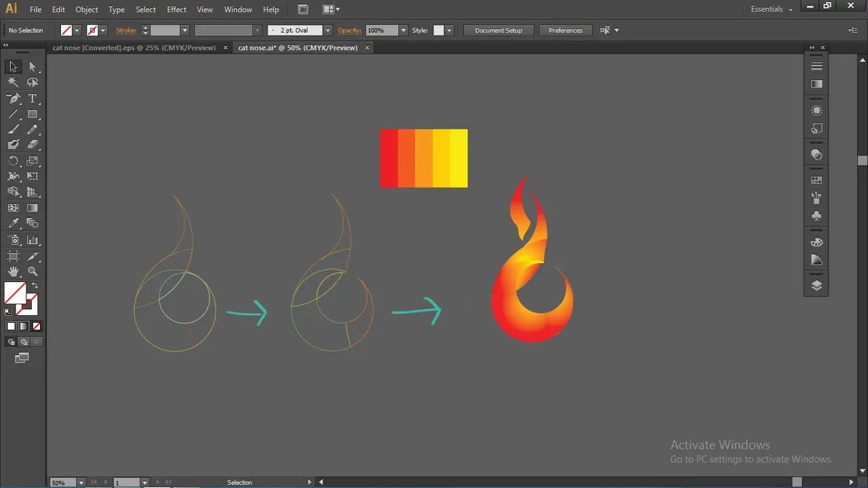868x488 pixels.
Task: Open the Effect menu
Action: click(x=176, y=9)
